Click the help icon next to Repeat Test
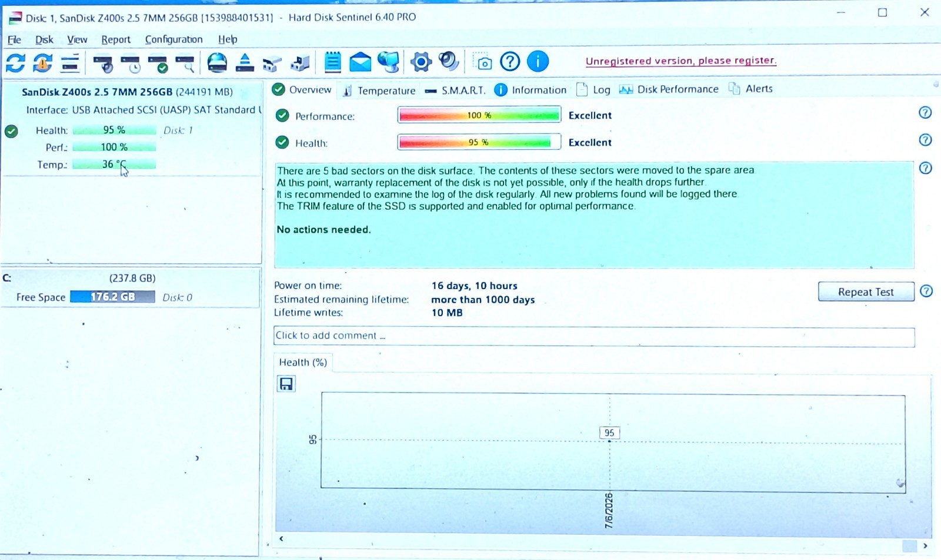This screenshot has height=560, width=941. (x=926, y=291)
